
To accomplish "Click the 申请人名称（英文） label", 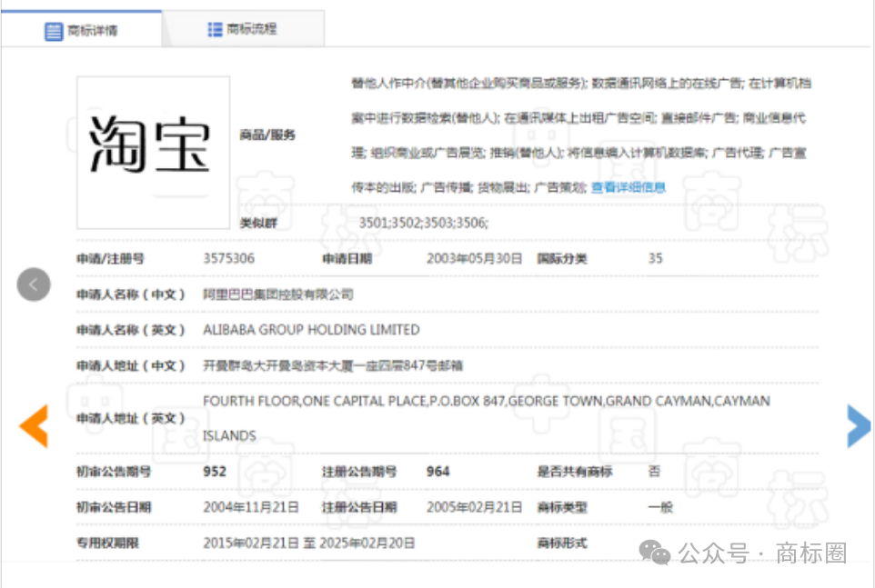I will click(x=131, y=330).
